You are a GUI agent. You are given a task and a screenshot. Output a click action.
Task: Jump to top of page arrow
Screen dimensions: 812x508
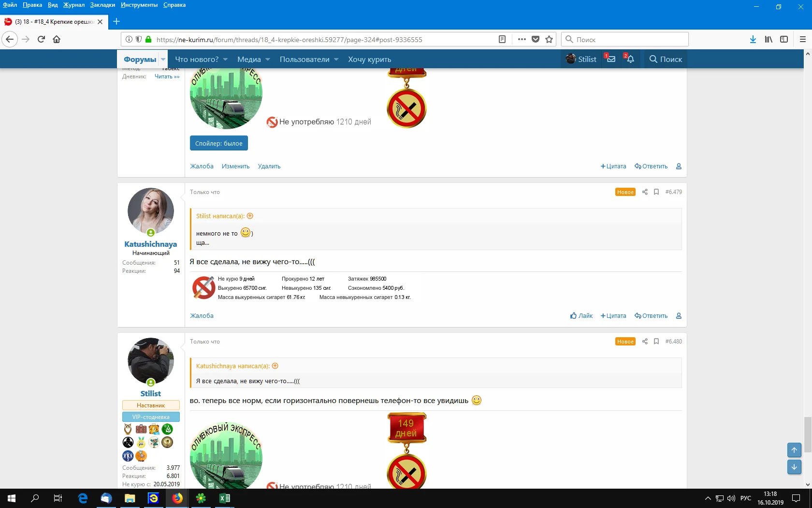pos(794,450)
